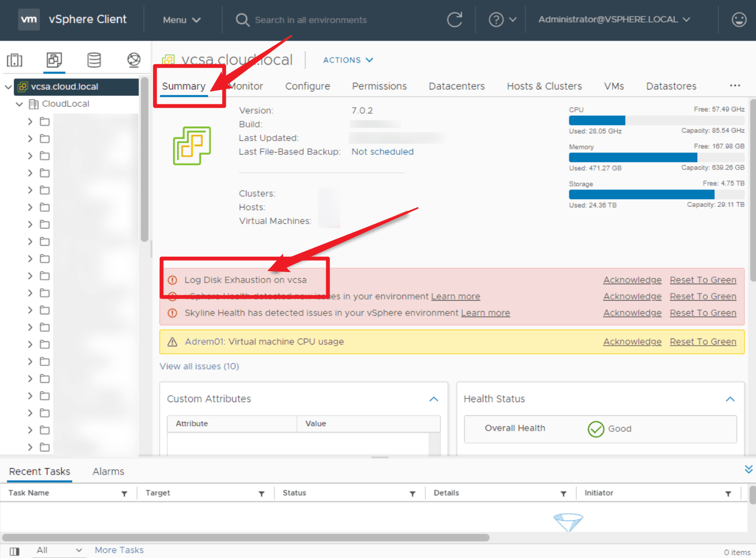Viewport: 756px width, 558px height.
Task: Expand the ACTIONS dropdown
Action: click(x=348, y=60)
